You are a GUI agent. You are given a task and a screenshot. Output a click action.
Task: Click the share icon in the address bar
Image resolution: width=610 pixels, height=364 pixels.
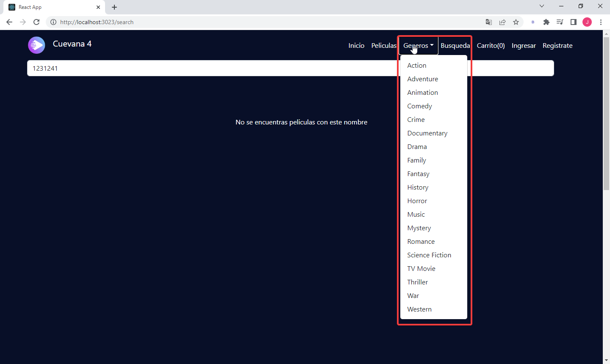(502, 22)
